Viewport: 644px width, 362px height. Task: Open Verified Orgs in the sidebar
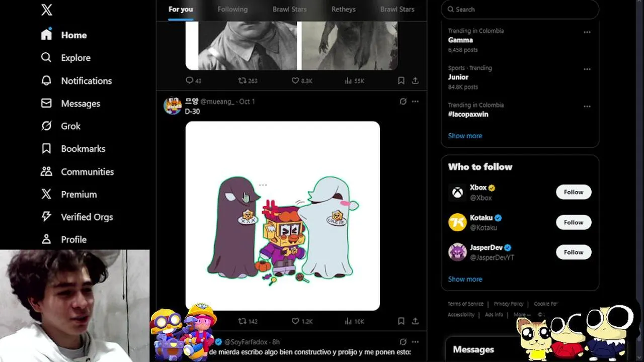pyautogui.click(x=76, y=217)
